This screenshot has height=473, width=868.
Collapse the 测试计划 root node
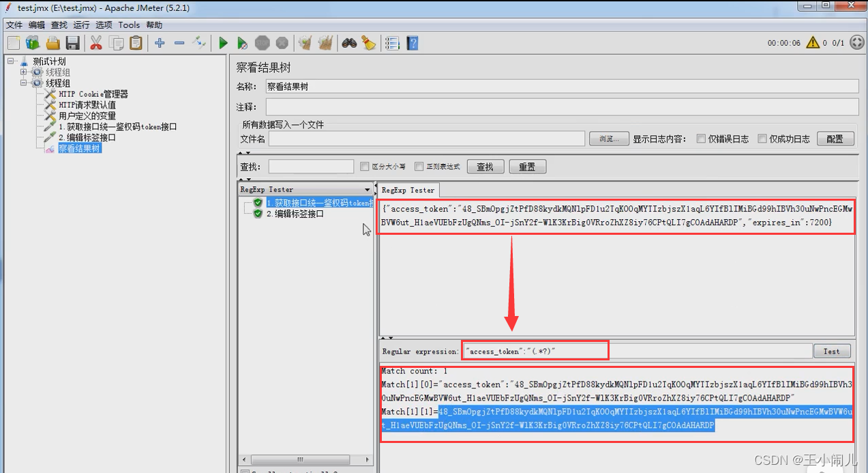coord(12,61)
